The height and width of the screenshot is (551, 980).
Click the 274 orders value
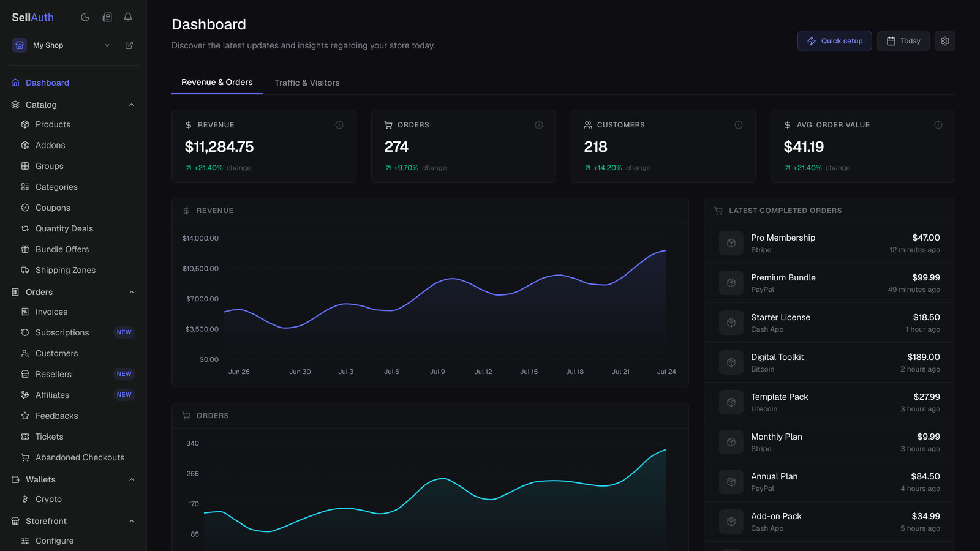pos(396,147)
